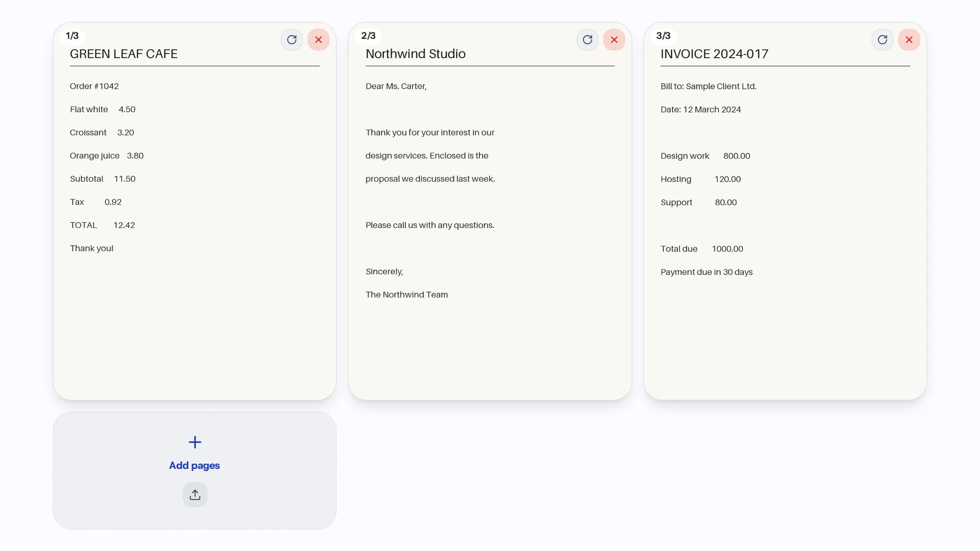This screenshot has width=980, height=551.
Task: Click the Hosting 120.00 line
Action: click(700, 179)
